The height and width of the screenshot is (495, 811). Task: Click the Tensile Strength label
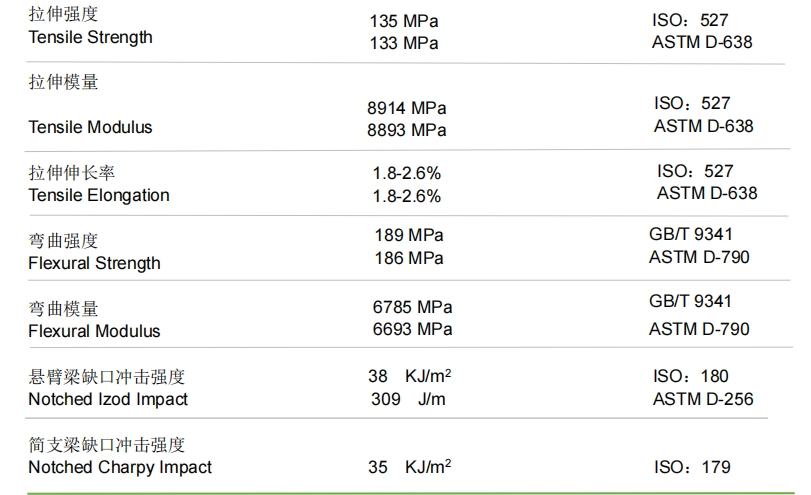91,37
